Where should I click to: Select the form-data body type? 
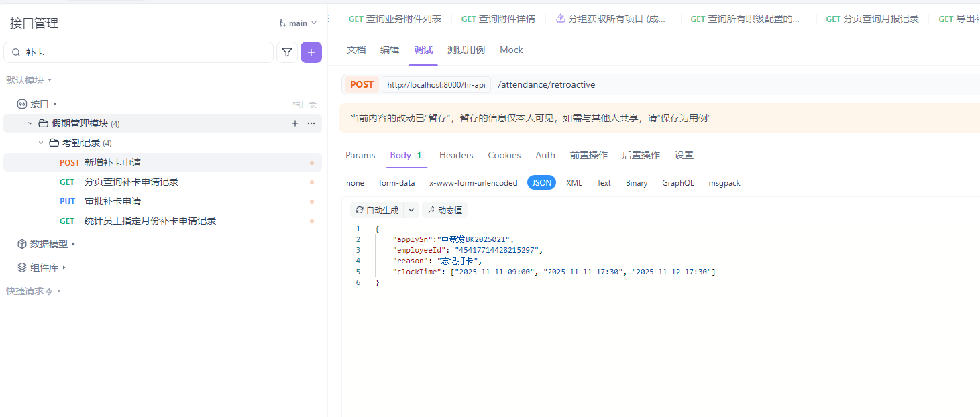[396, 183]
